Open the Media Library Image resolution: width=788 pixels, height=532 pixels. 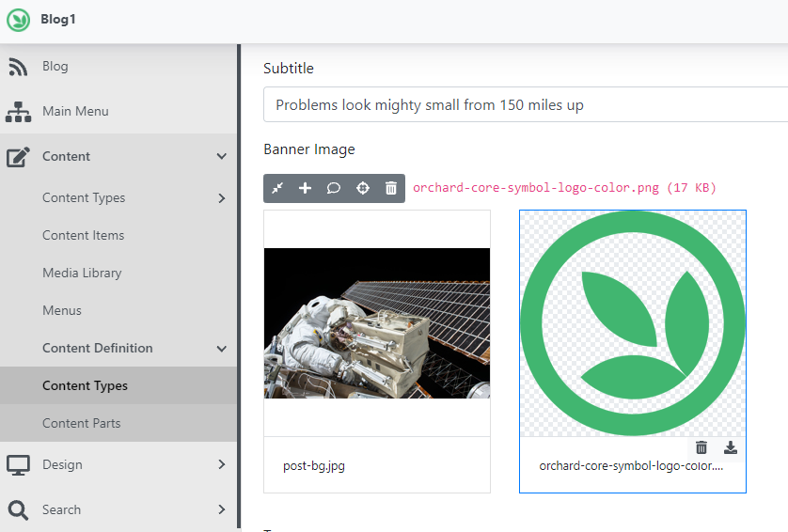pyautogui.click(x=82, y=273)
